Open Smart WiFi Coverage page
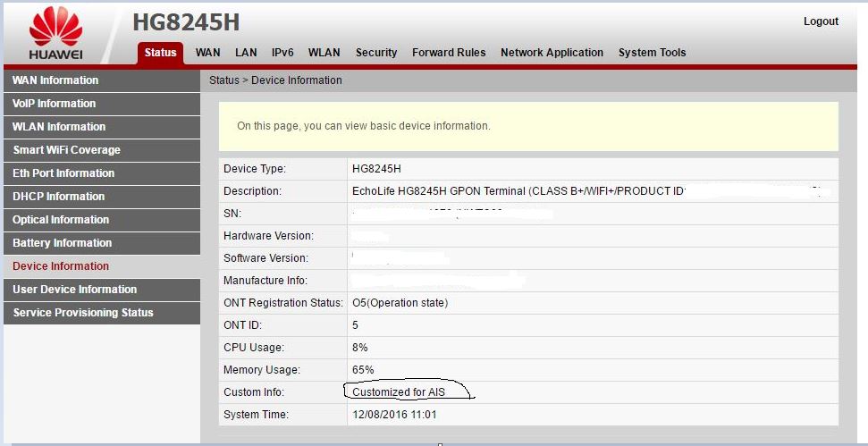The width and height of the screenshot is (868, 446). click(102, 150)
